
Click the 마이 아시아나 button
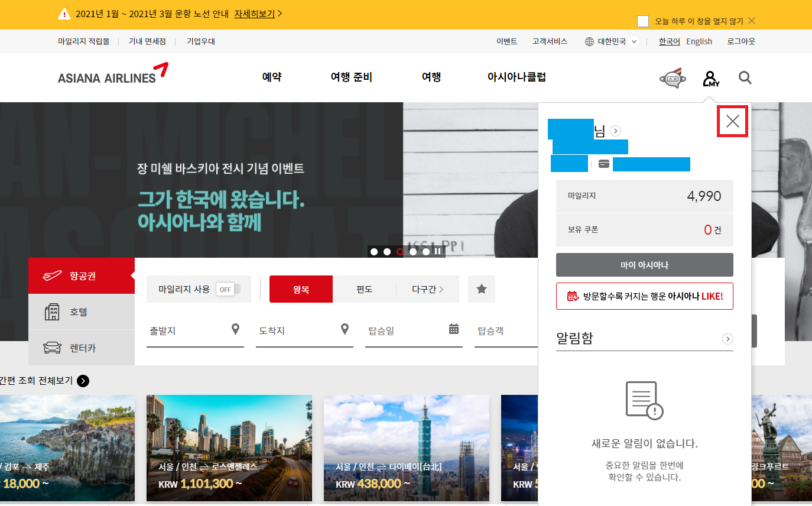tap(645, 265)
